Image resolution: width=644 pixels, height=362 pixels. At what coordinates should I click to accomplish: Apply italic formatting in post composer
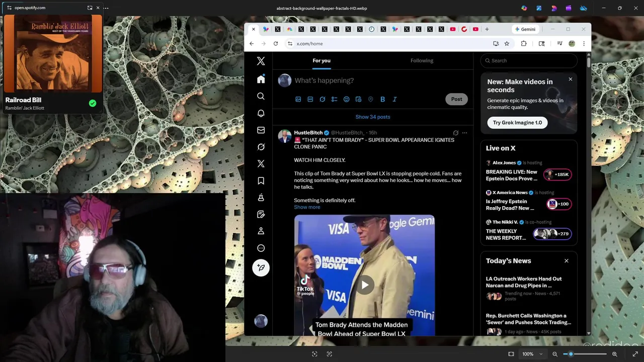click(x=394, y=100)
